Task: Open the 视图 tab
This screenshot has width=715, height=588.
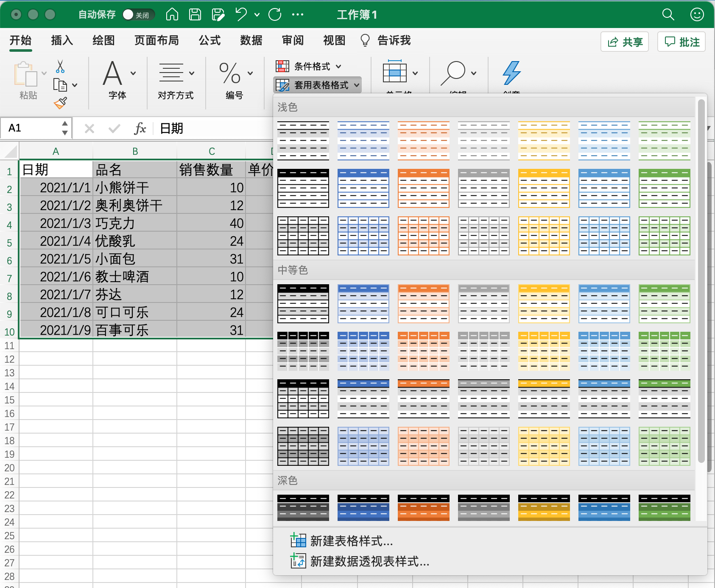Action: [x=334, y=41]
